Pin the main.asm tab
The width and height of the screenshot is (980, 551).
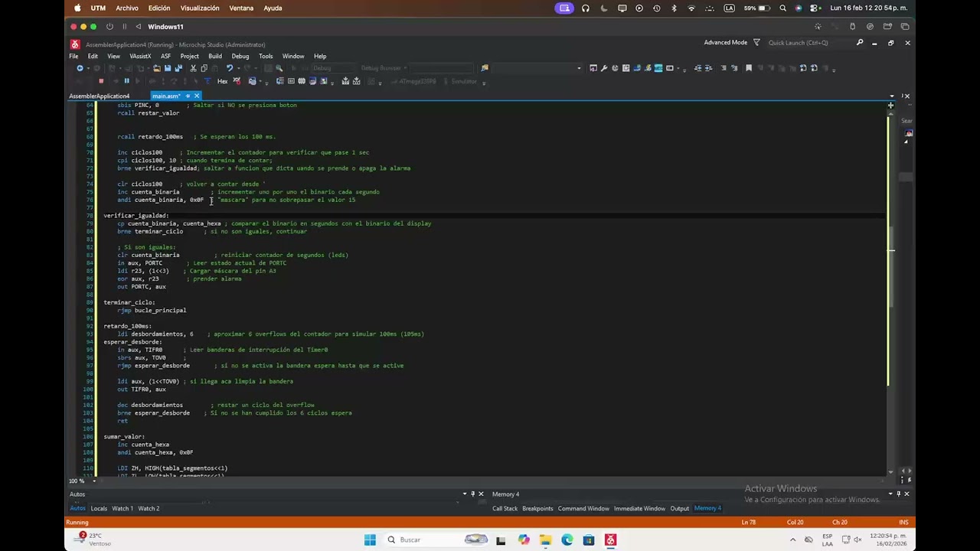click(x=188, y=96)
